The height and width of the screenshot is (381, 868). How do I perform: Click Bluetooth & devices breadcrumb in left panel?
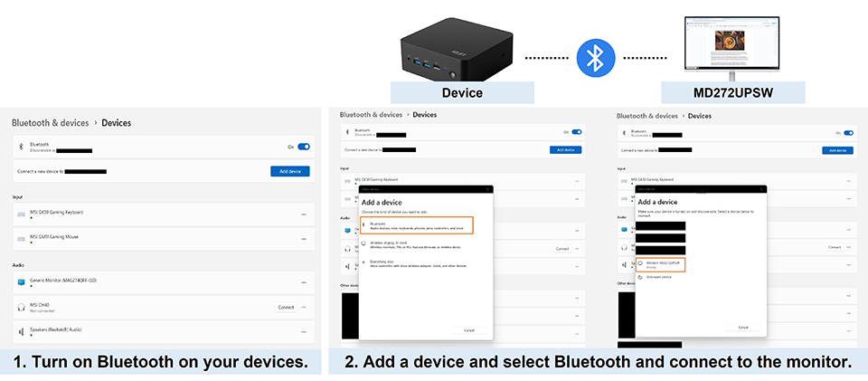50,122
